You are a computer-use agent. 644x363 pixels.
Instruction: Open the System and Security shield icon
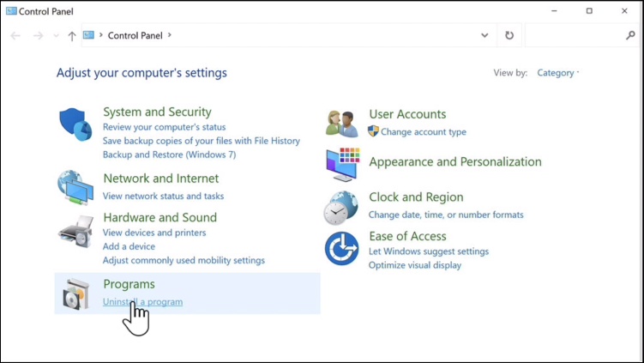(75, 124)
